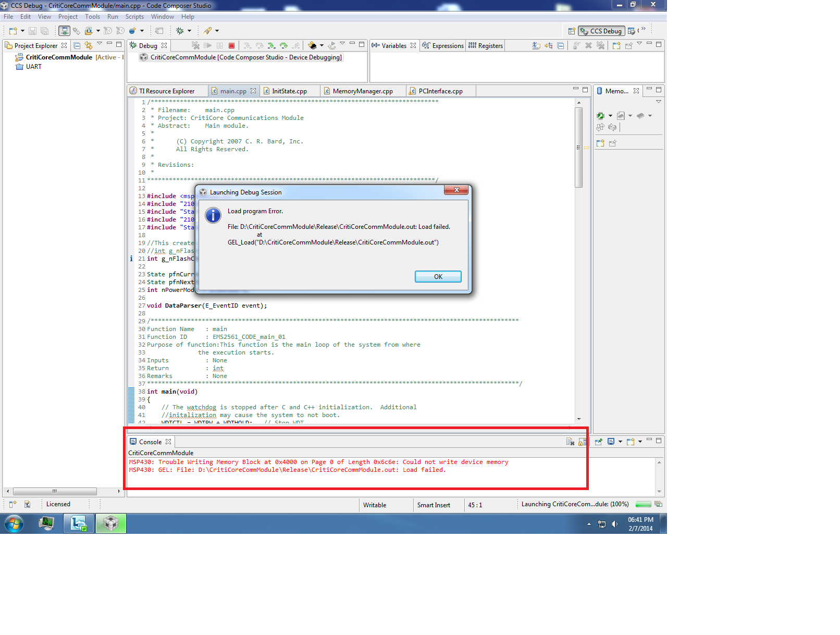Toggle Scroll Lock on the Console
The height and width of the screenshot is (635, 840).
(582, 442)
